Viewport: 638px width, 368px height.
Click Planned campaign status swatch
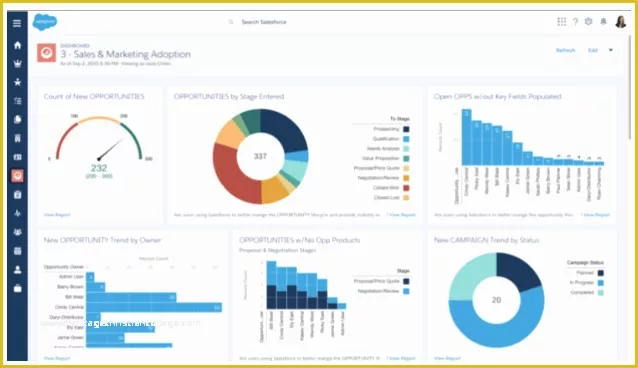601,273
